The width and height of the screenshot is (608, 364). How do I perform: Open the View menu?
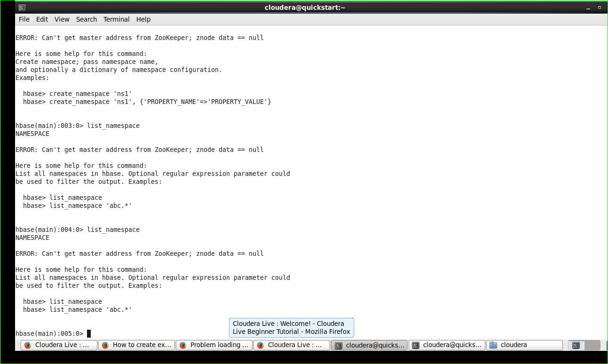[x=62, y=19]
